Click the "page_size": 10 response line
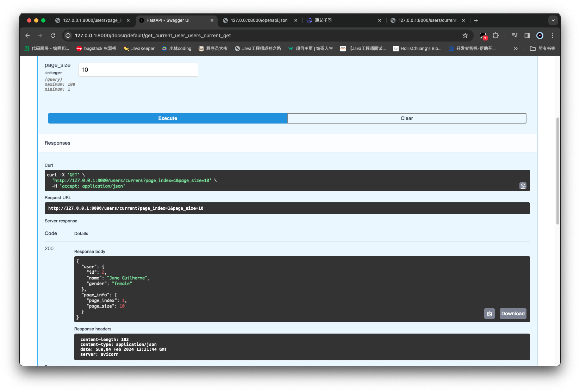 click(106, 306)
